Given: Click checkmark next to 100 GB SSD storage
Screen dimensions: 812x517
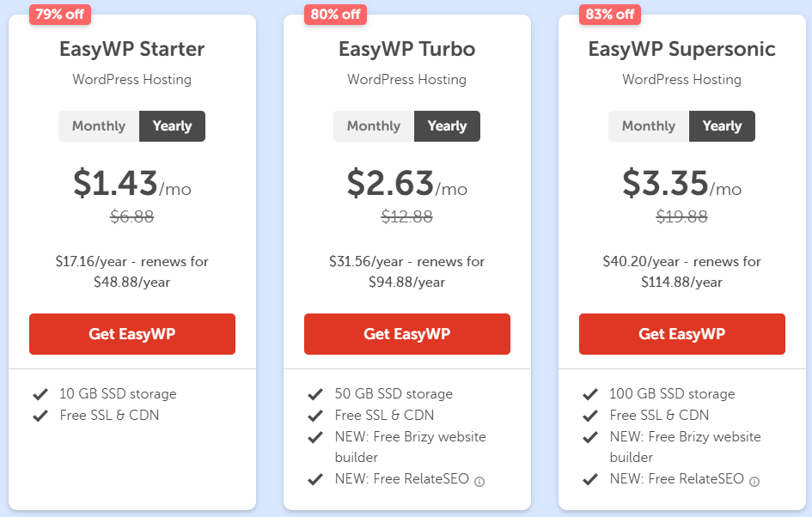Looking at the screenshot, I should (589, 394).
